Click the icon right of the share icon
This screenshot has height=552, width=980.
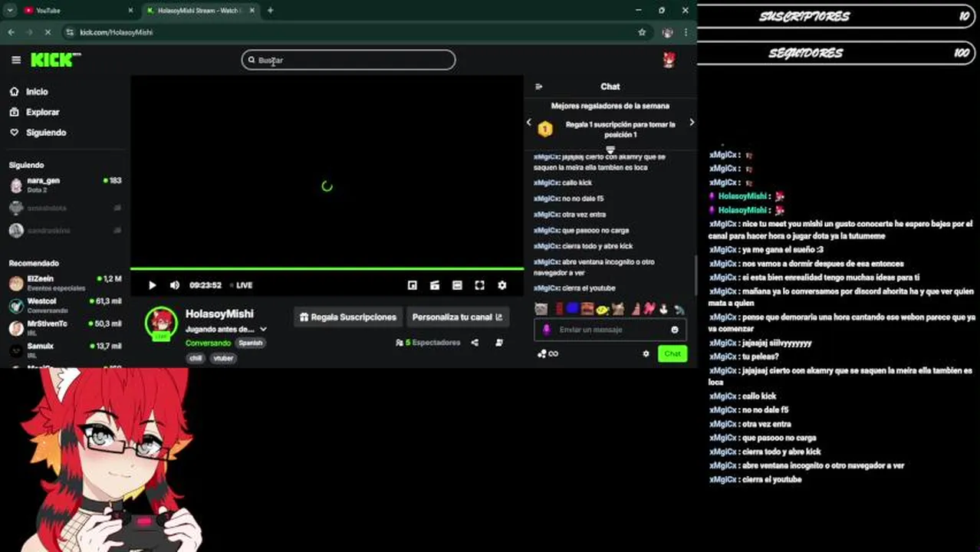499,343
